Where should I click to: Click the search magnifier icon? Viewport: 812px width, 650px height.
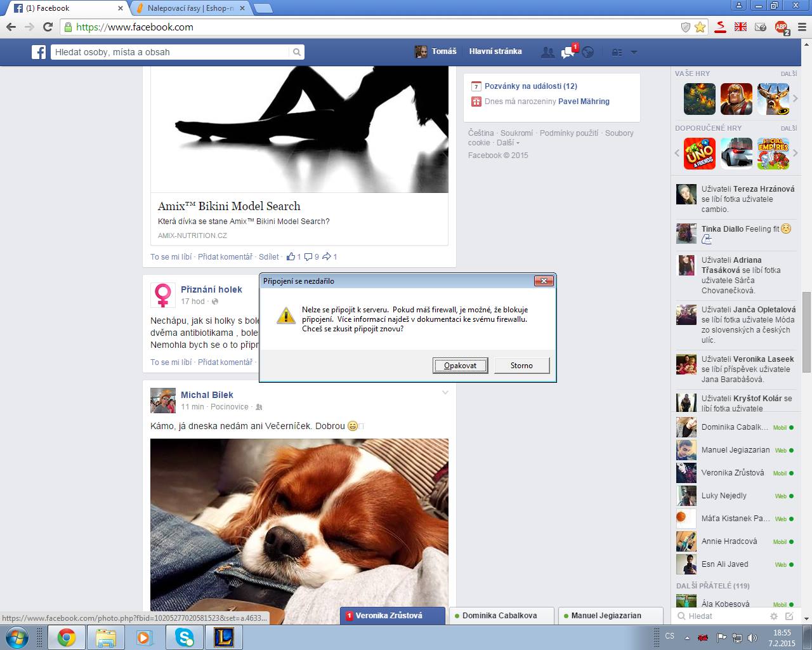296,52
